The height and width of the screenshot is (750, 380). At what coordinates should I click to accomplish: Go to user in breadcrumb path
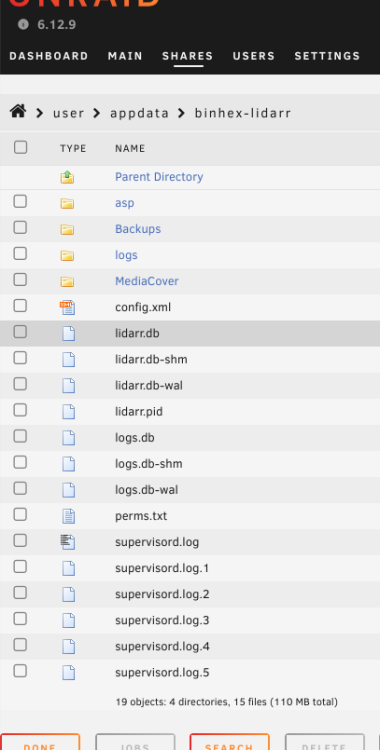[68, 113]
